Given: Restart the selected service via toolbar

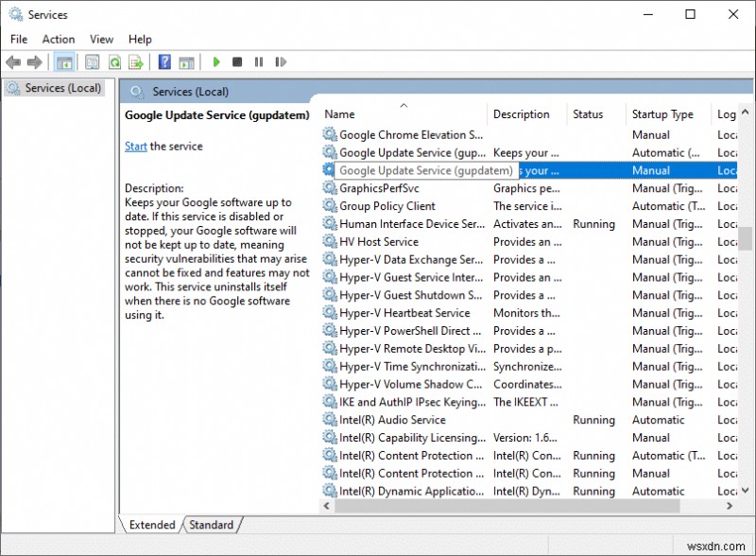Looking at the screenshot, I should [x=281, y=61].
